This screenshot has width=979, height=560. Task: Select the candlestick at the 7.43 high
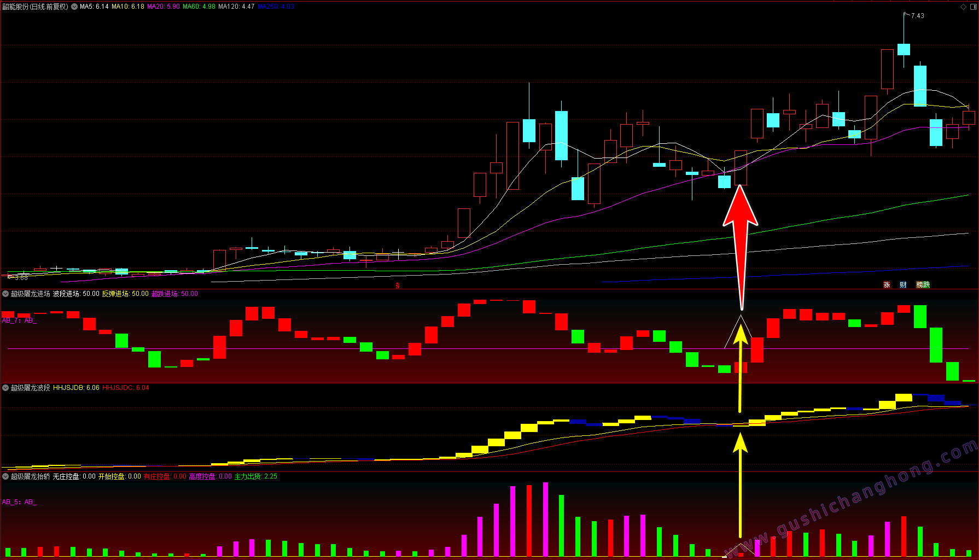click(x=904, y=49)
